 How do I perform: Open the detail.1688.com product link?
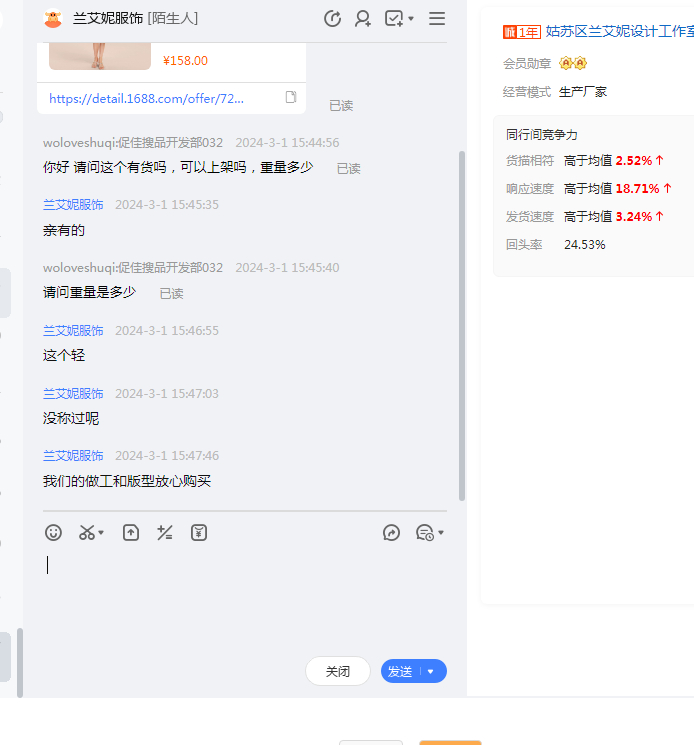pos(146,98)
